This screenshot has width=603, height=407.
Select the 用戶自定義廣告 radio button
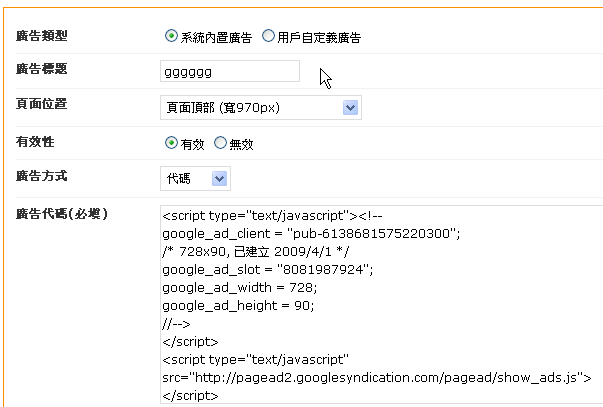pos(268,36)
